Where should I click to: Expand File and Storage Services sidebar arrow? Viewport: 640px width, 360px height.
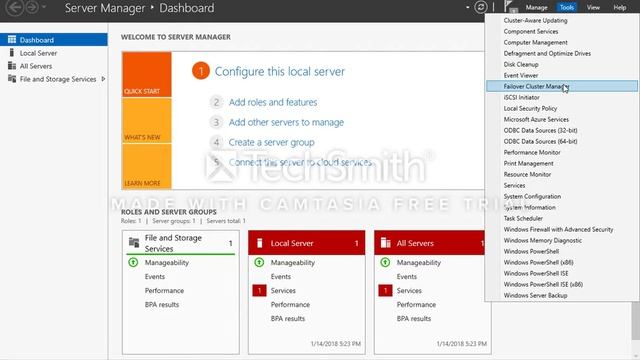pyautogui.click(x=103, y=79)
